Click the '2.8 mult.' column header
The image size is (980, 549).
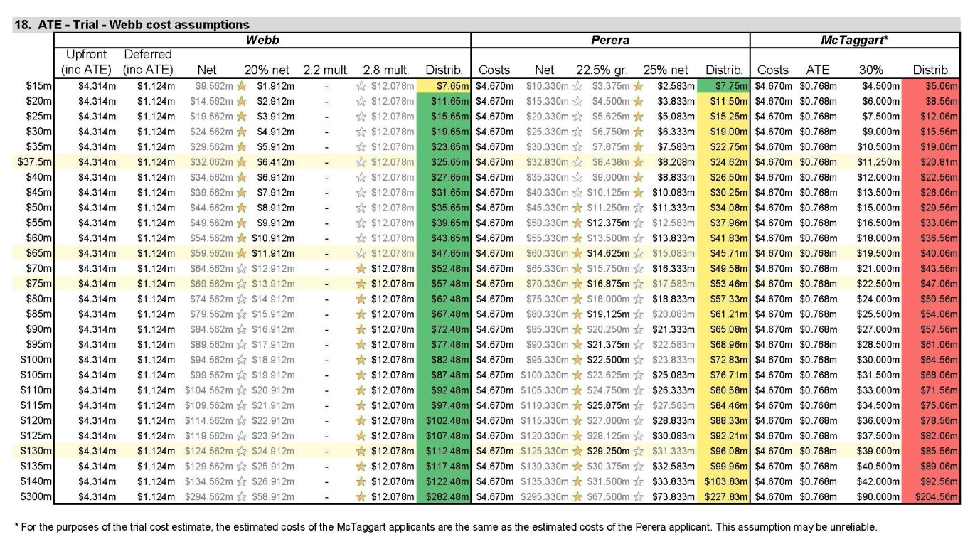pyautogui.click(x=385, y=70)
